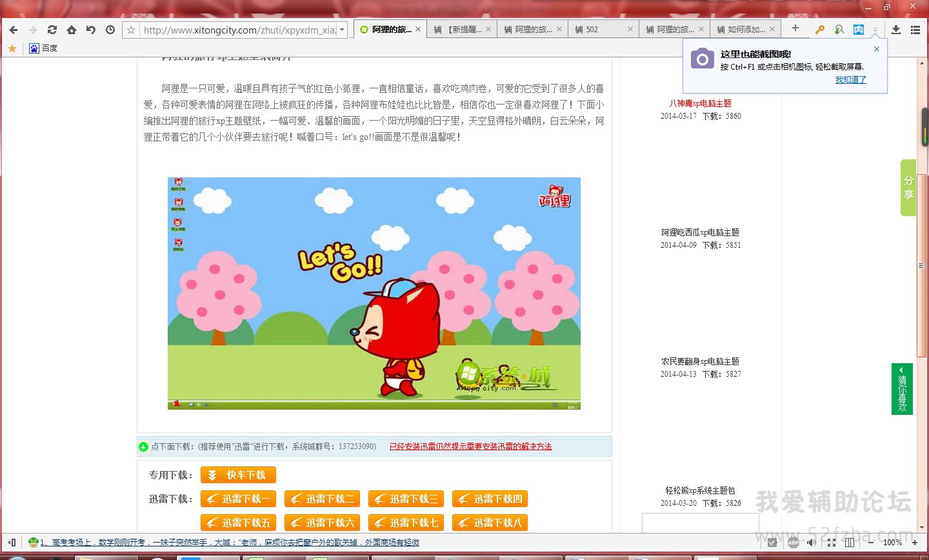Go to the browser home page
929x560 pixels.
(x=72, y=30)
